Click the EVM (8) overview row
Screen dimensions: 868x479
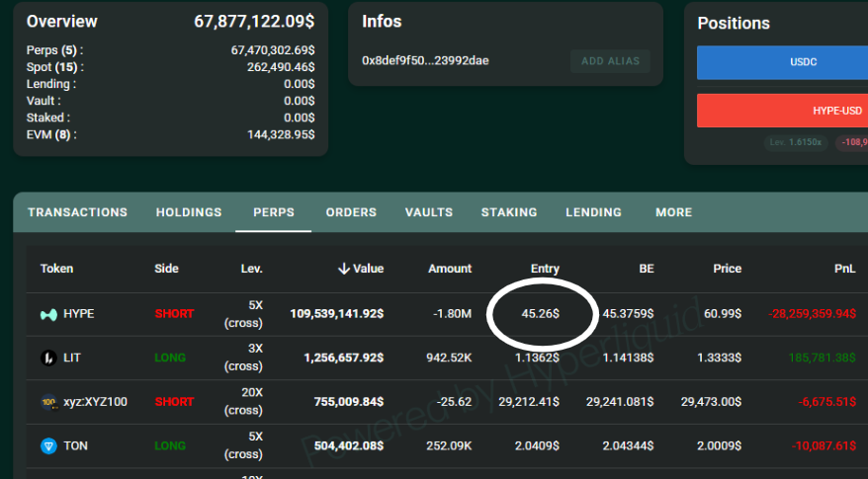pos(170,135)
